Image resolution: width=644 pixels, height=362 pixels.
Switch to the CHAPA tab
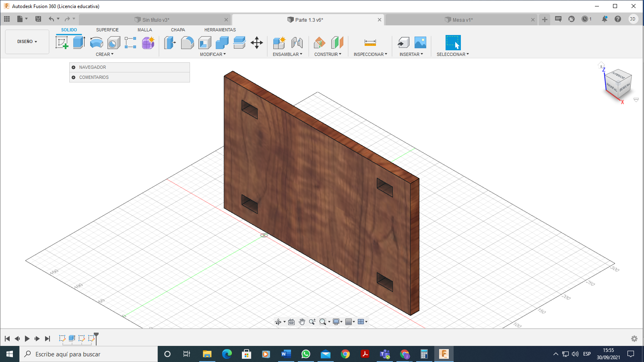[178, 30]
